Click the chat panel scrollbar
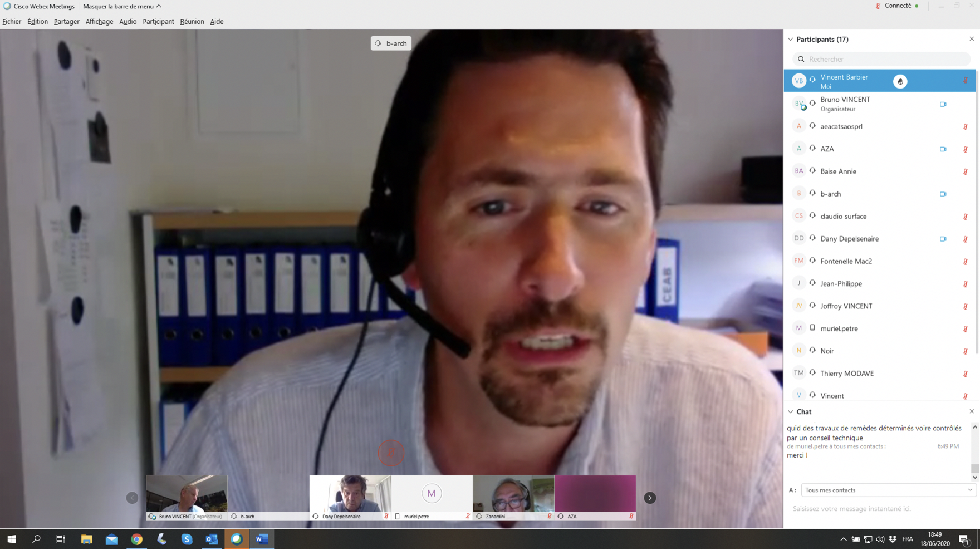Viewport: 980px width, 550px height. coord(974,468)
